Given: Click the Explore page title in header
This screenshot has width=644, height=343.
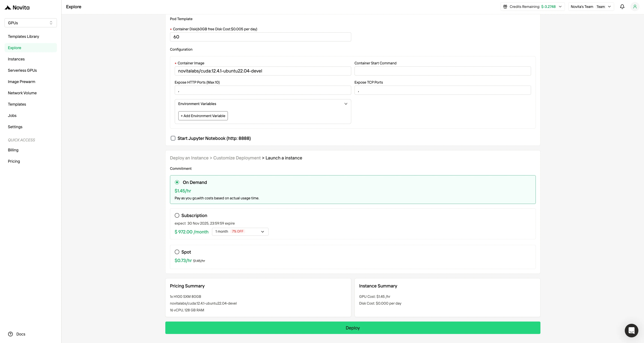Looking at the screenshot, I should [x=73, y=7].
